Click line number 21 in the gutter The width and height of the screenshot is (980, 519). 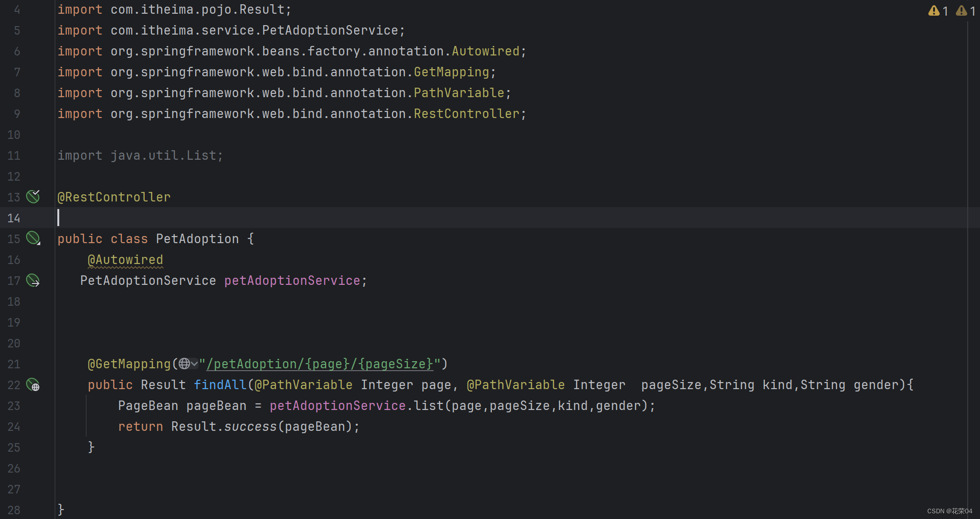pyautogui.click(x=14, y=364)
